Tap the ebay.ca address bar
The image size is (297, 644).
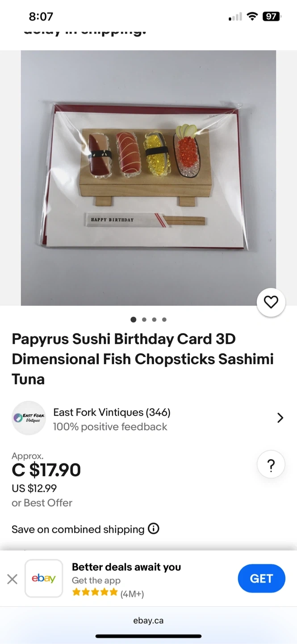coord(148,621)
